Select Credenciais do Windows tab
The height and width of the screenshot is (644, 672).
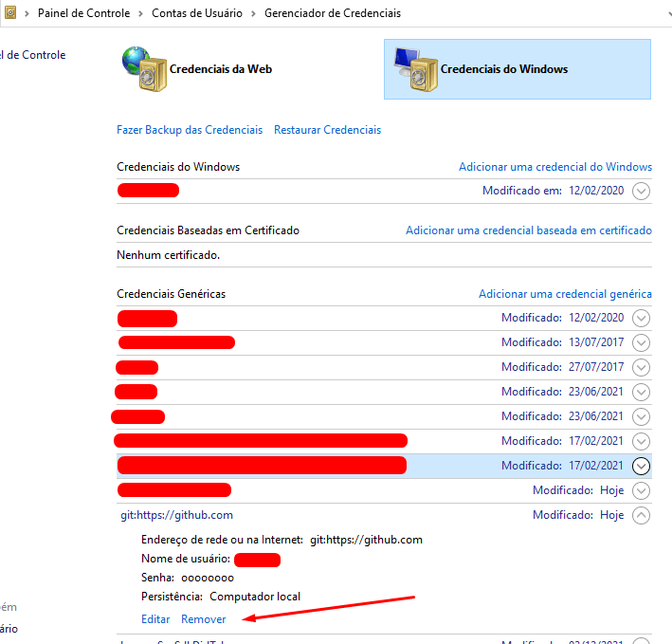(518, 69)
